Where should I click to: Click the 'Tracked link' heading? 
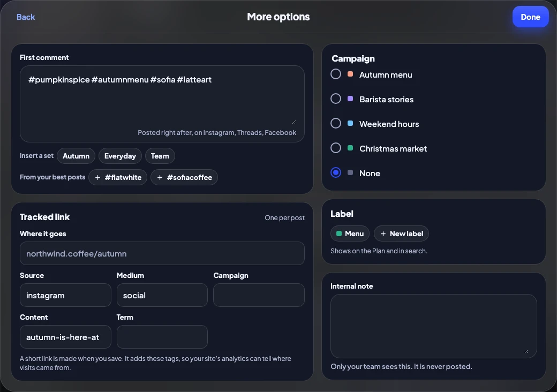pyautogui.click(x=44, y=217)
